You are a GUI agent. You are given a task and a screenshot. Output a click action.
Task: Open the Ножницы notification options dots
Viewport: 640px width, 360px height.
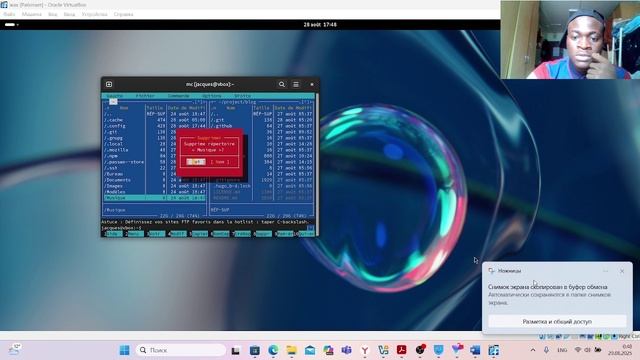pyautogui.click(x=606, y=271)
